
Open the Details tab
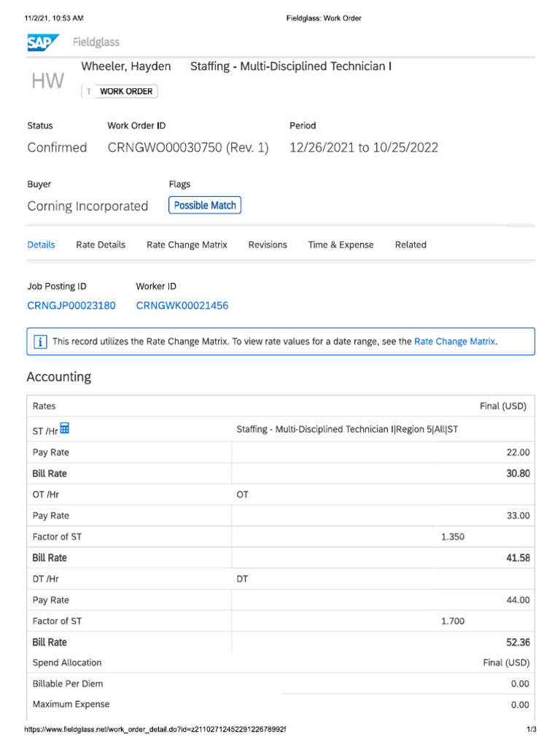(41, 245)
